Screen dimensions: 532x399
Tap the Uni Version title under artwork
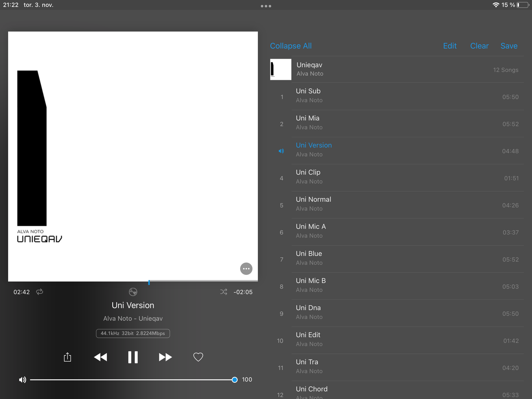pyautogui.click(x=133, y=305)
